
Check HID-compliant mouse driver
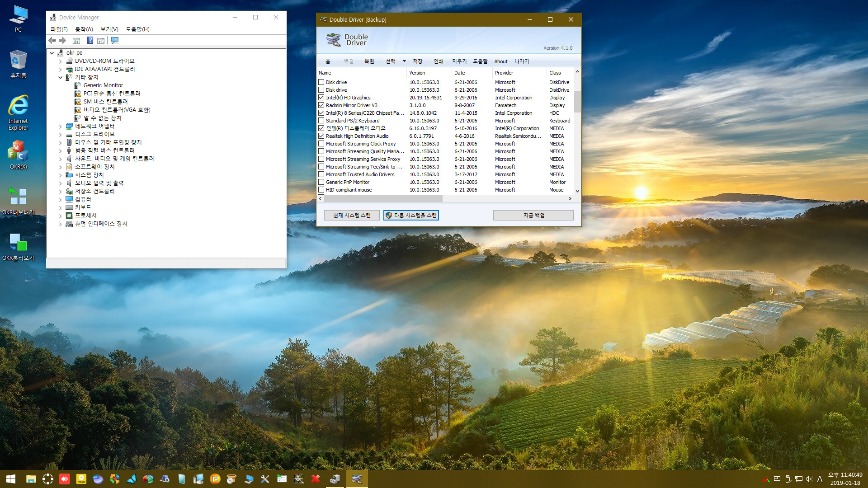click(321, 190)
